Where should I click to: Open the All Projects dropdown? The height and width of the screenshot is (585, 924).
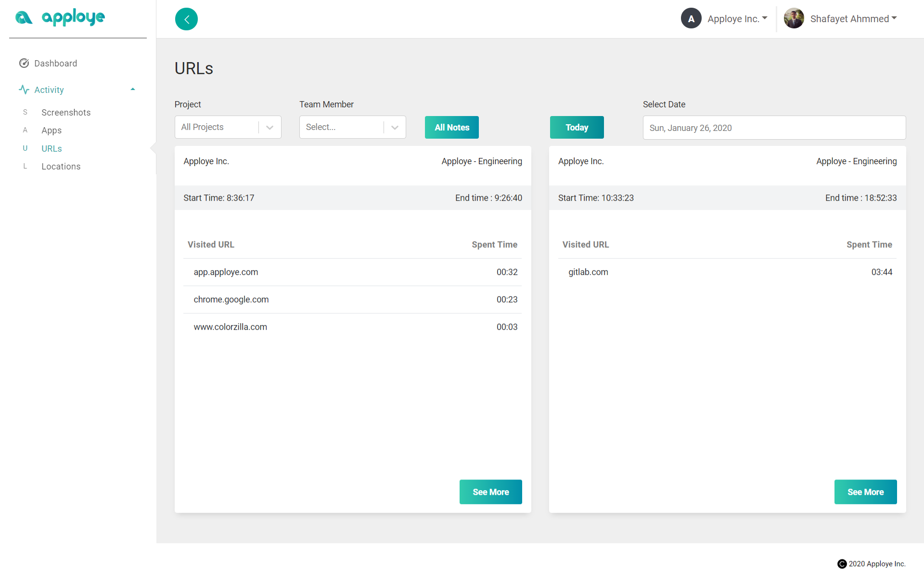228,127
